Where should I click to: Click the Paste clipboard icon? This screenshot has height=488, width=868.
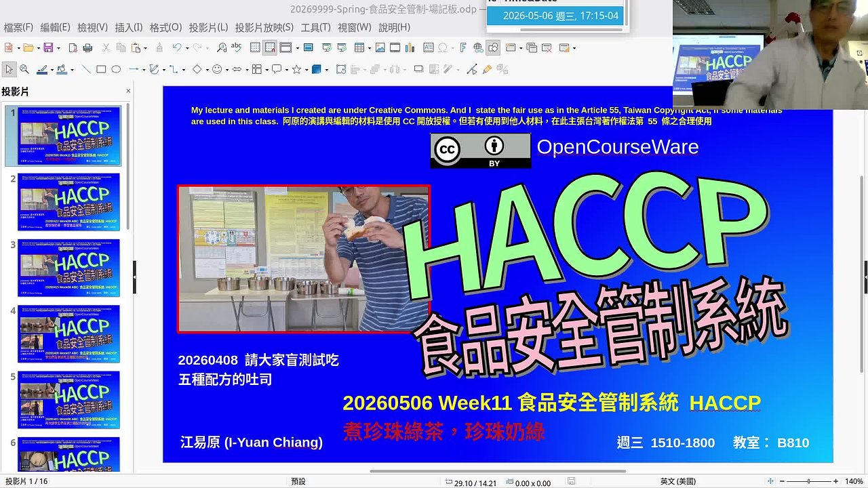tap(136, 47)
